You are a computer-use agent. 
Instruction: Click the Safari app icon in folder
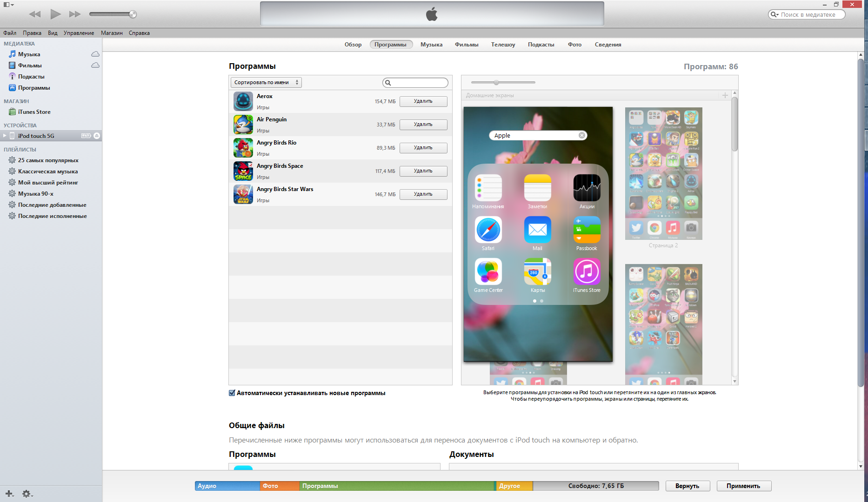488,230
